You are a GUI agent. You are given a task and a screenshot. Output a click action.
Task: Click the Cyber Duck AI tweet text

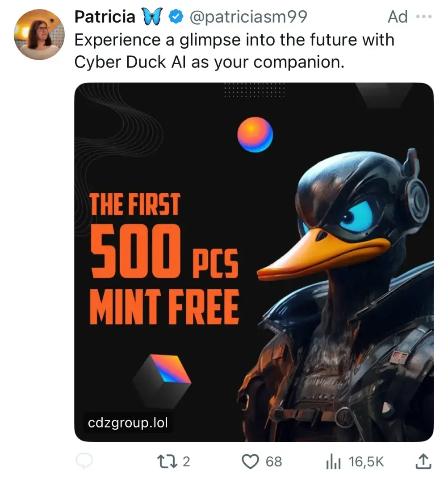(234, 51)
